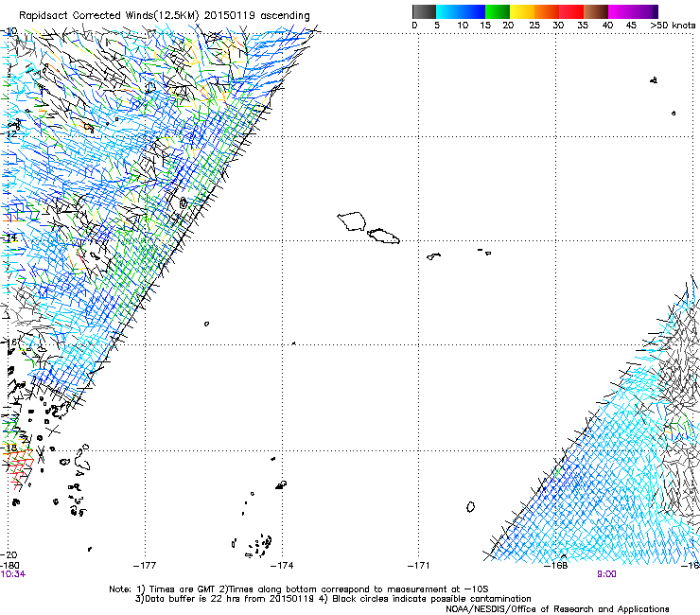Click the '9:00' purple time label
Viewport: 700px width, 615px height.
[606, 574]
